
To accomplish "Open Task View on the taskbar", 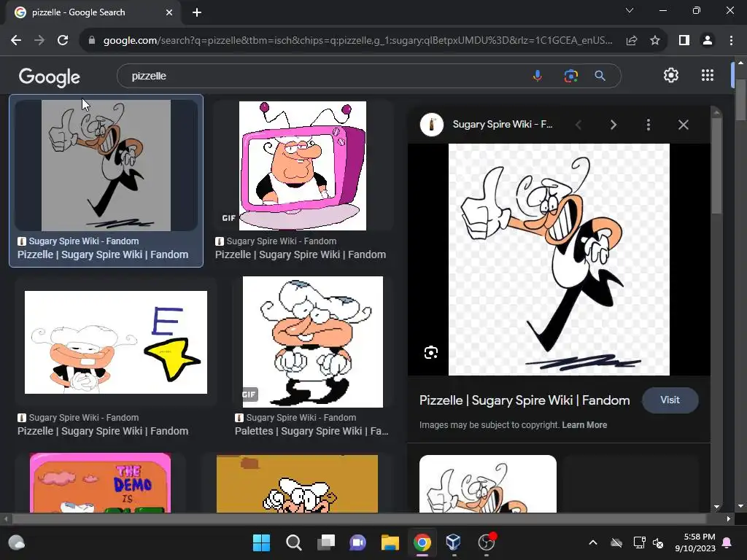I will (326, 542).
